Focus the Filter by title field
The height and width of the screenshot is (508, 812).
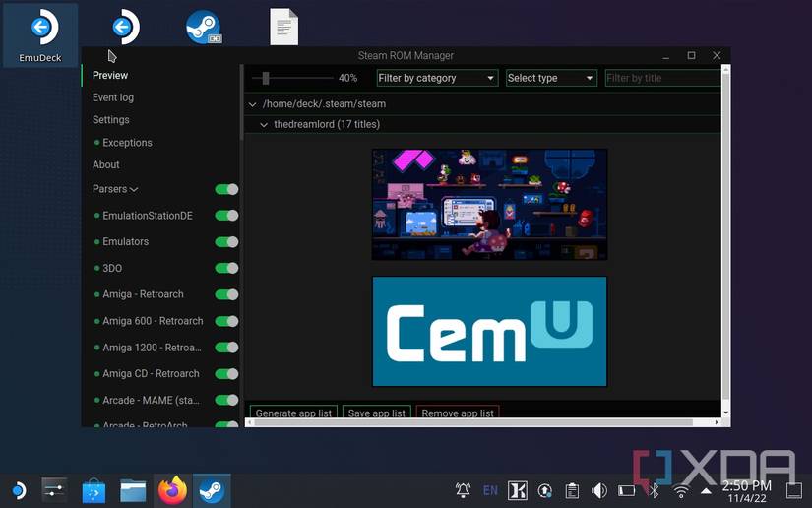coord(662,78)
